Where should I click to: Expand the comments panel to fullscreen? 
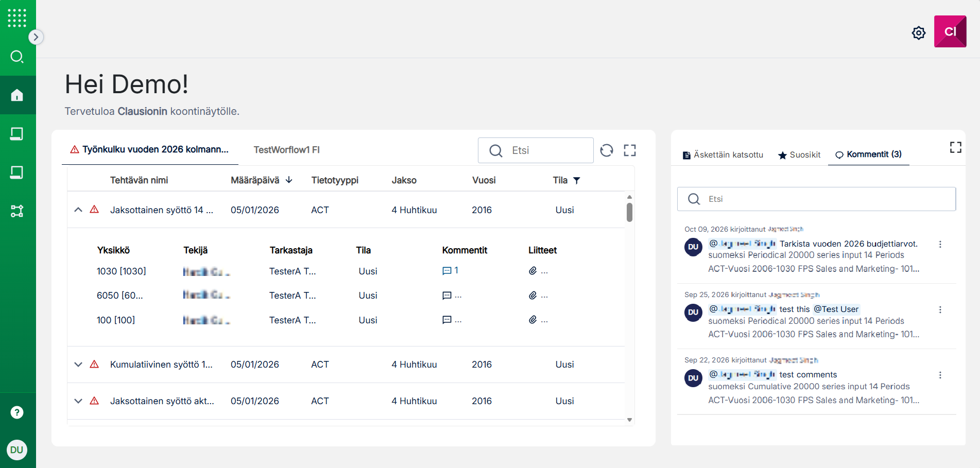956,148
